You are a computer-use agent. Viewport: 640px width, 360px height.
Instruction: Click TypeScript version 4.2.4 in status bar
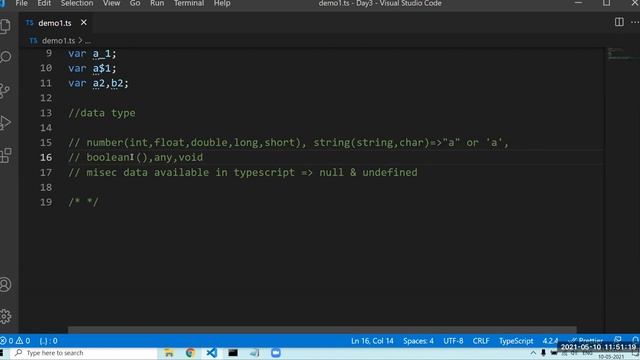[550, 341]
